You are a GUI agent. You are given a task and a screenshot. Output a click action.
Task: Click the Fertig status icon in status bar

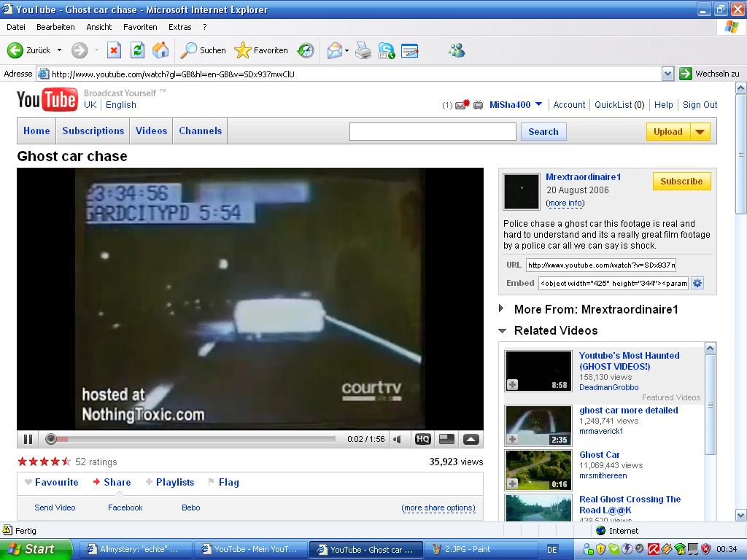pos(7,530)
